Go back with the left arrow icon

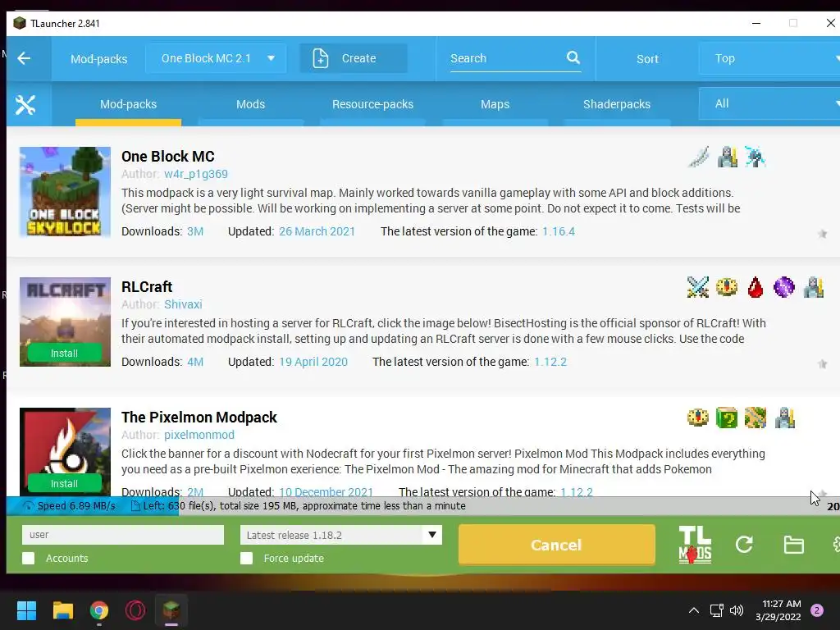pyautogui.click(x=24, y=58)
